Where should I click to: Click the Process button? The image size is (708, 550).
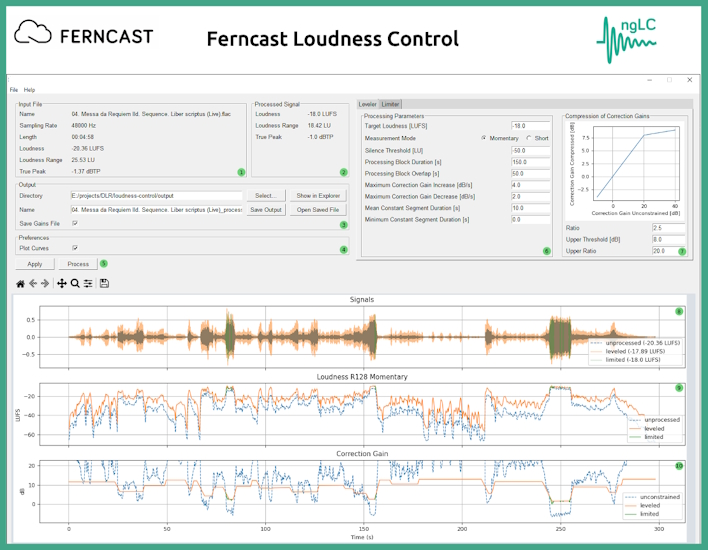78,264
